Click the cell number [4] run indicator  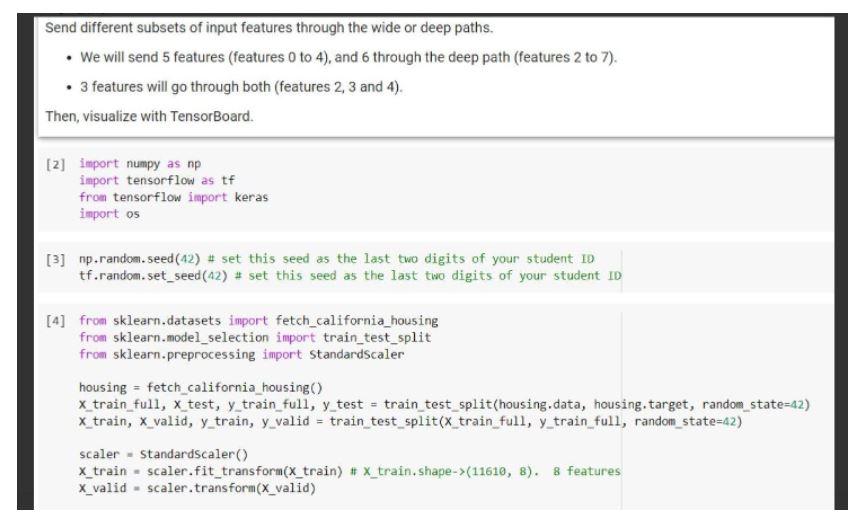point(56,321)
